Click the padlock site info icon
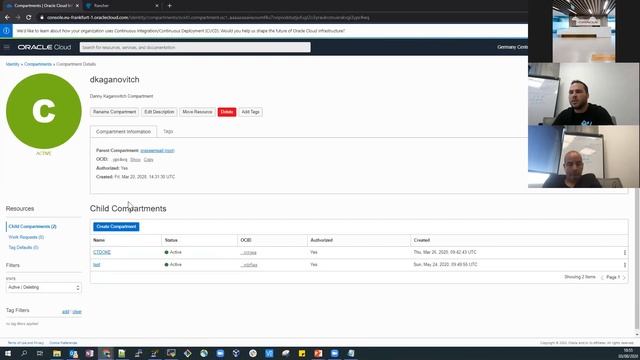The image size is (640, 360). [42, 18]
